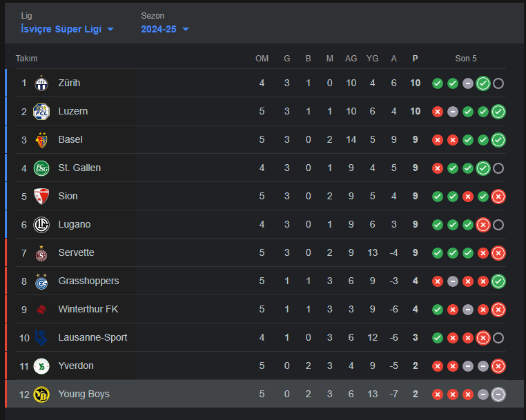Click the Lausanne-Sport logo icon
Viewport: 526px width, 420px height.
point(41,337)
